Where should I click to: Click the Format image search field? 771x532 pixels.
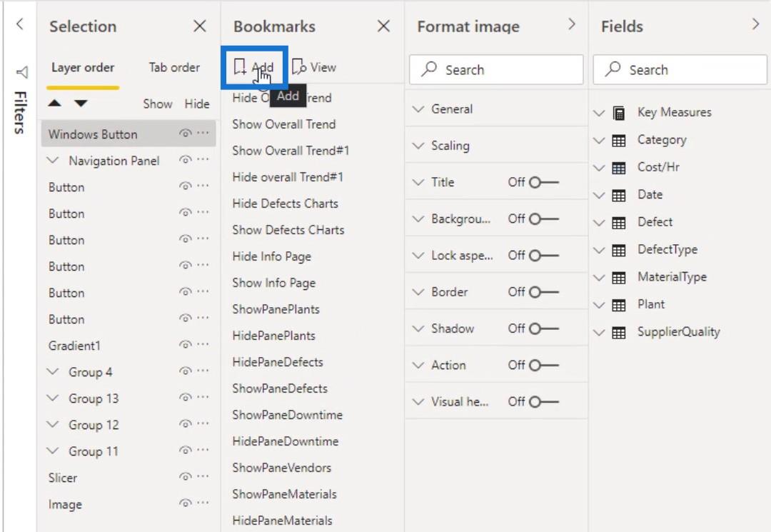(x=496, y=69)
